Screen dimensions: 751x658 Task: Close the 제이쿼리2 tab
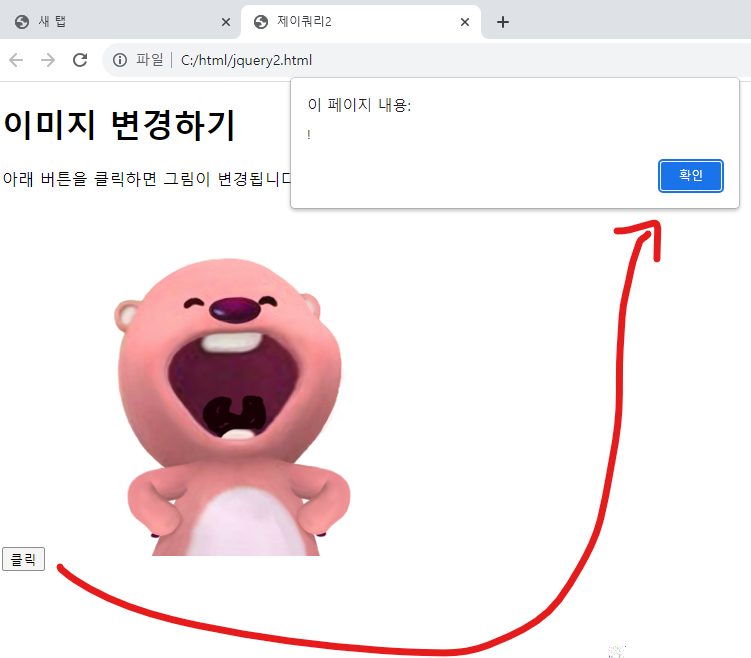click(465, 22)
